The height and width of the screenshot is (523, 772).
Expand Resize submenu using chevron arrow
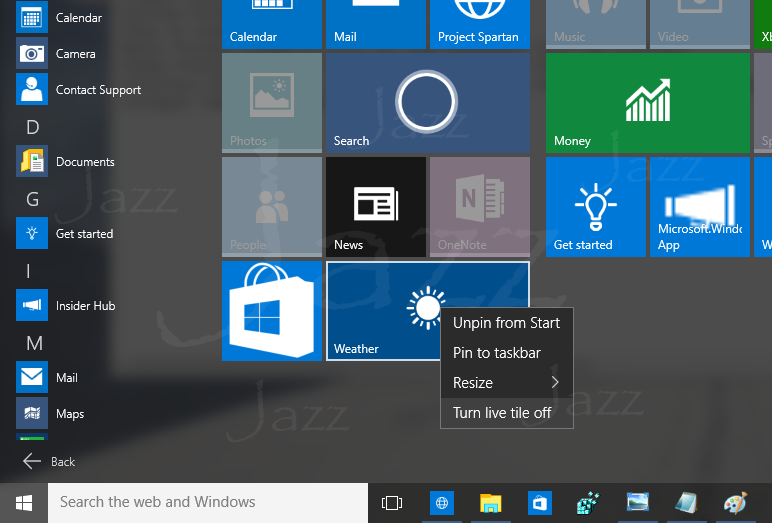(x=555, y=383)
